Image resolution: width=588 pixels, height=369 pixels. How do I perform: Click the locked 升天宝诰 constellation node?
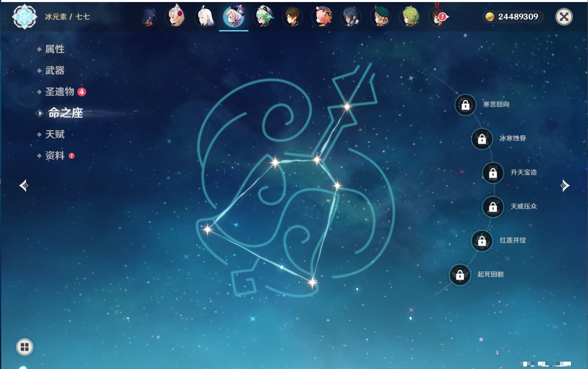click(x=493, y=172)
